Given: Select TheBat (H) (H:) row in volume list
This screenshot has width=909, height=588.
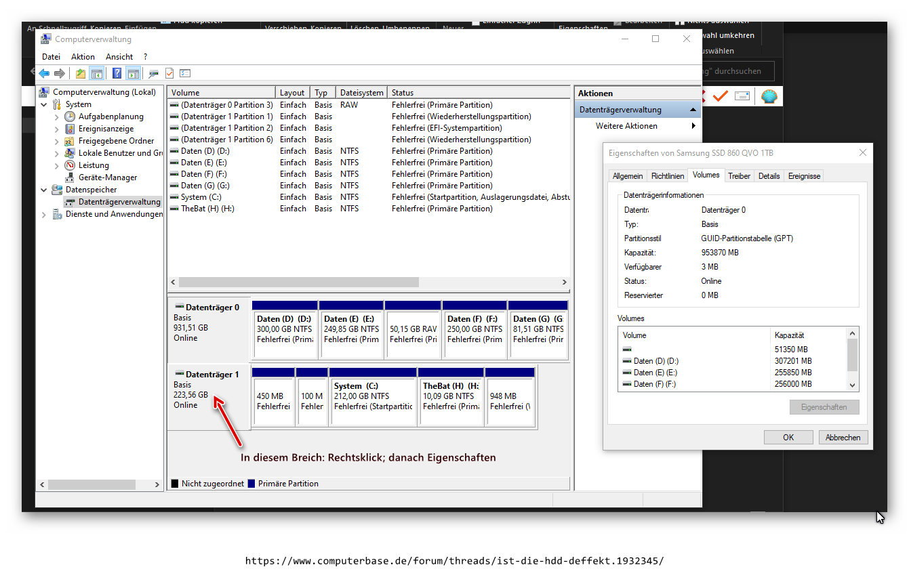Looking at the screenshot, I should 369,209.
